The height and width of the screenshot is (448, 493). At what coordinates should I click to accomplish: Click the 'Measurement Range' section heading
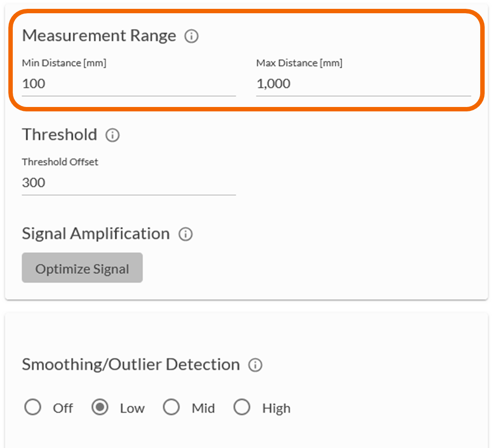pyautogui.click(x=99, y=36)
